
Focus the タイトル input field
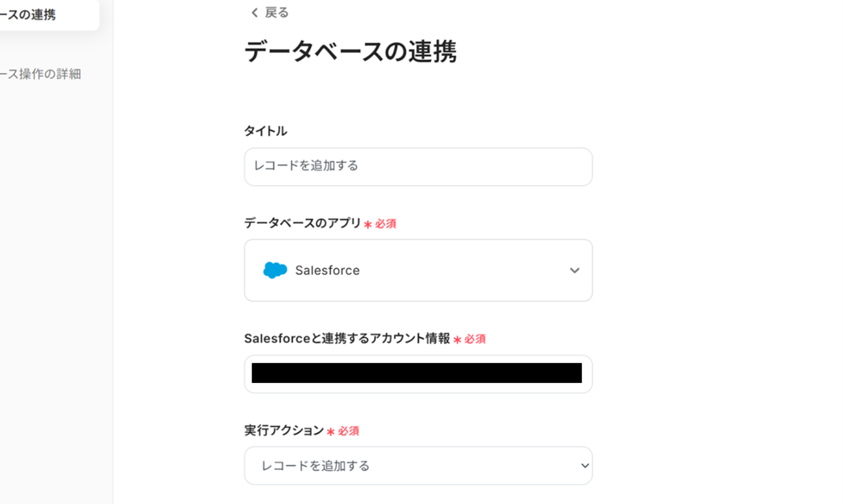[x=418, y=166]
